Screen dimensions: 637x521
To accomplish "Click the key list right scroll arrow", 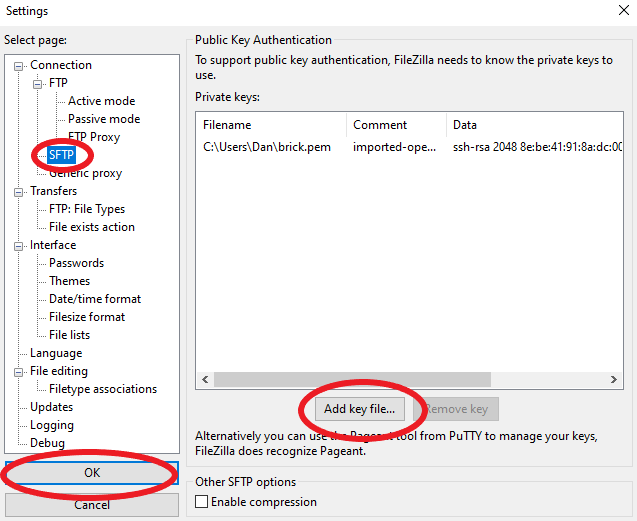I will pyautogui.click(x=614, y=380).
